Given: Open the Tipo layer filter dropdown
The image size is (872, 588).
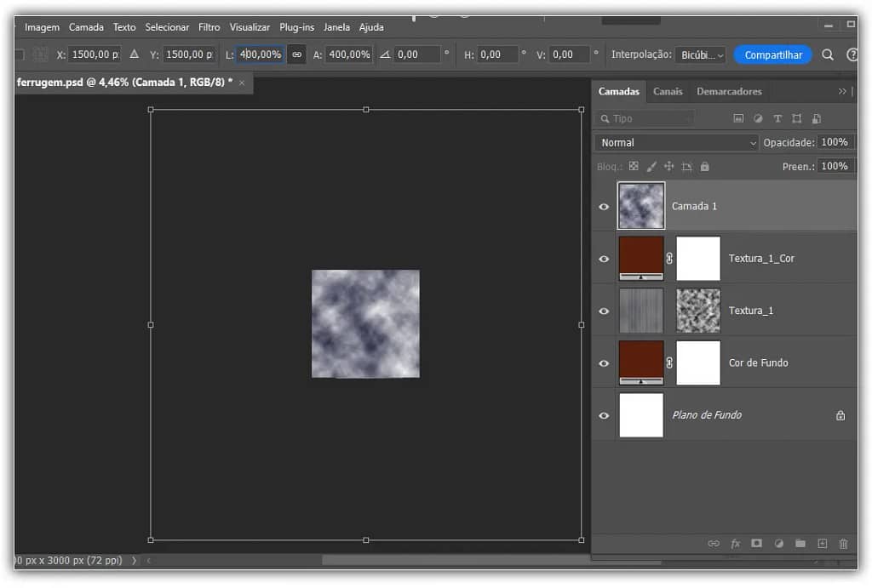Looking at the screenshot, I should (x=645, y=118).
